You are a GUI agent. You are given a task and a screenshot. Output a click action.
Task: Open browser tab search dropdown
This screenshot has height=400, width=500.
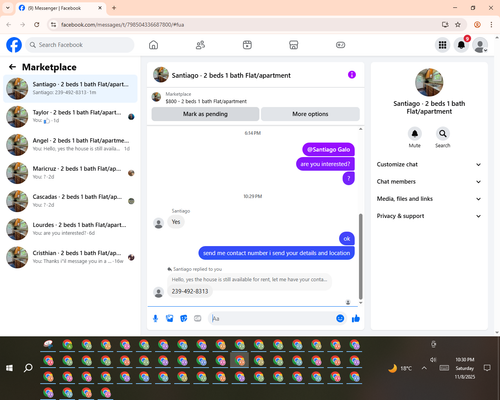point(8,8)
